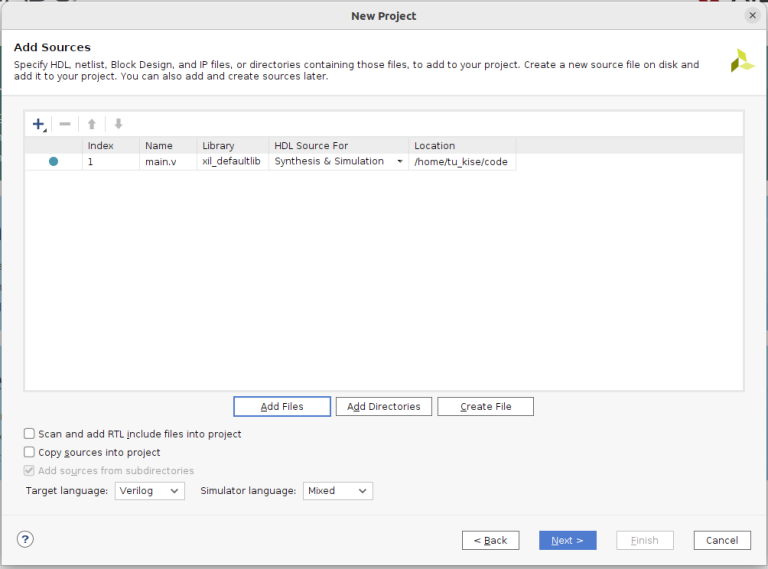Image resolution: width=768 pixels, height=569 pixels.
Task: Open help with the question mark icon
Action: click(26, 539)
